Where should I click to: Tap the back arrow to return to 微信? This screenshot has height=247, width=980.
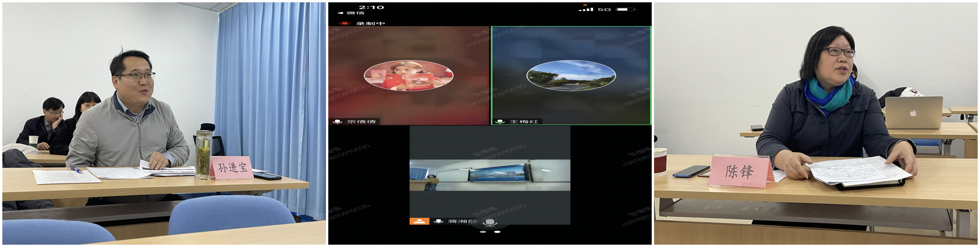click(340, 13)
